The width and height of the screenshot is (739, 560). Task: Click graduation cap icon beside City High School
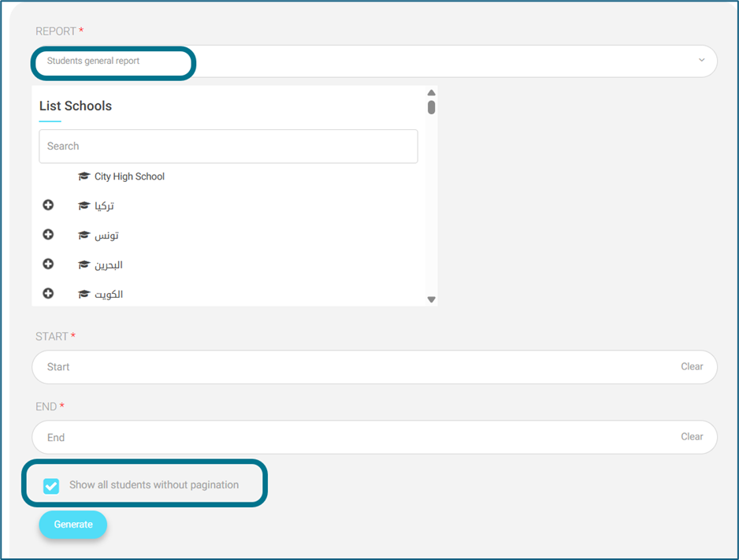(x=84, y=176)
